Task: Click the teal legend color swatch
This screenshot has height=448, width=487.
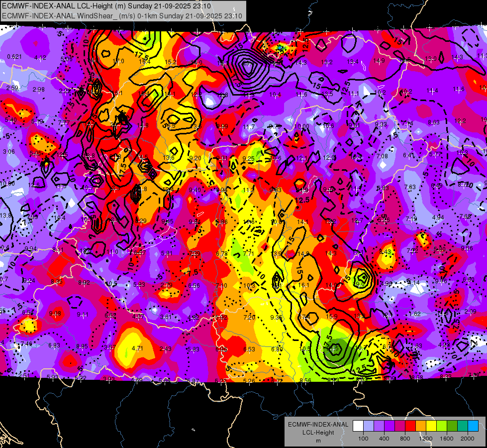Action: click(463, 426)
